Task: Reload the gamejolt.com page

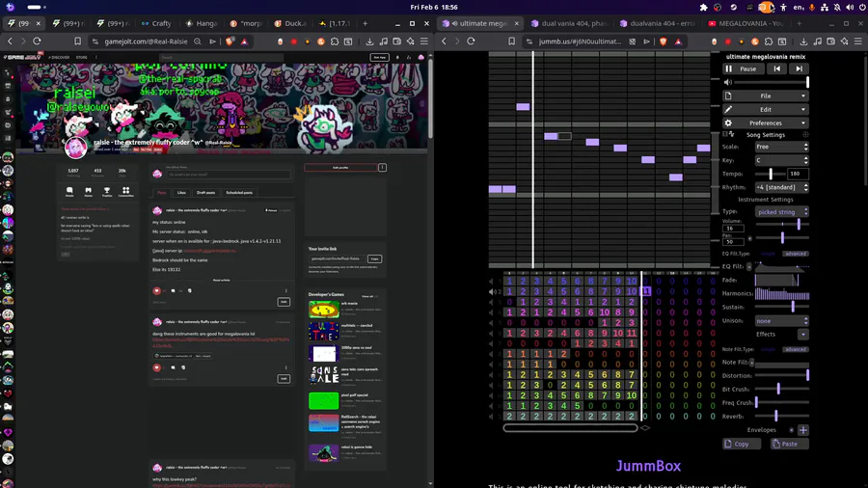Action: pos(37,41)
